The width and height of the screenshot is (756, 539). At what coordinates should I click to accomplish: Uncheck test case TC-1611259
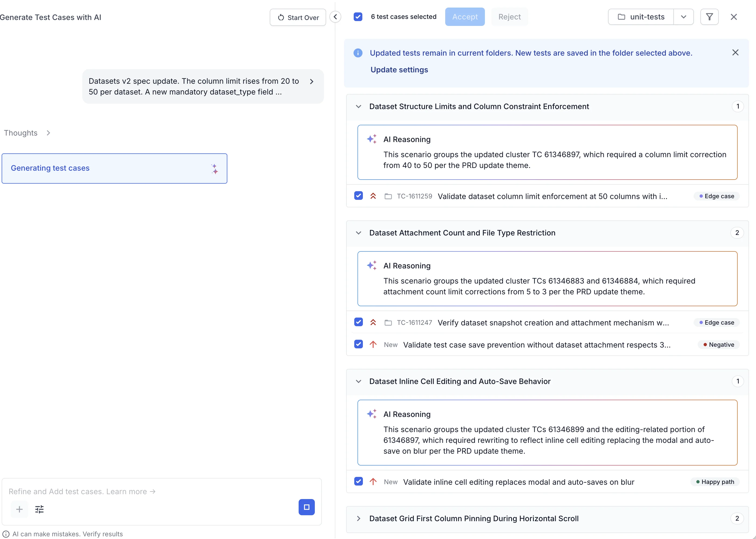coord(358,196)
